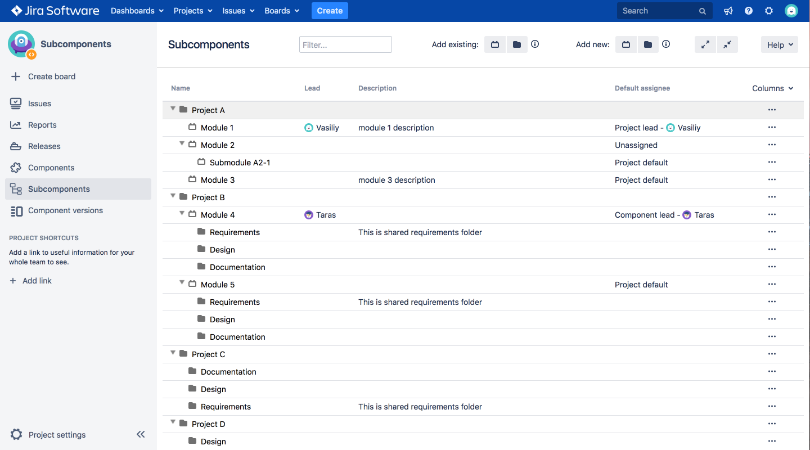Open the Columns dropdown

[772, 88]
